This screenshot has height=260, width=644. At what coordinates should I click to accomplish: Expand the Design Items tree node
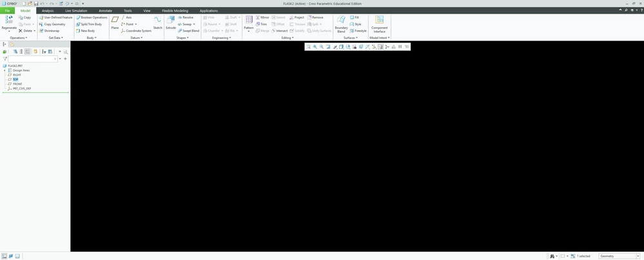tap(5, 70)
